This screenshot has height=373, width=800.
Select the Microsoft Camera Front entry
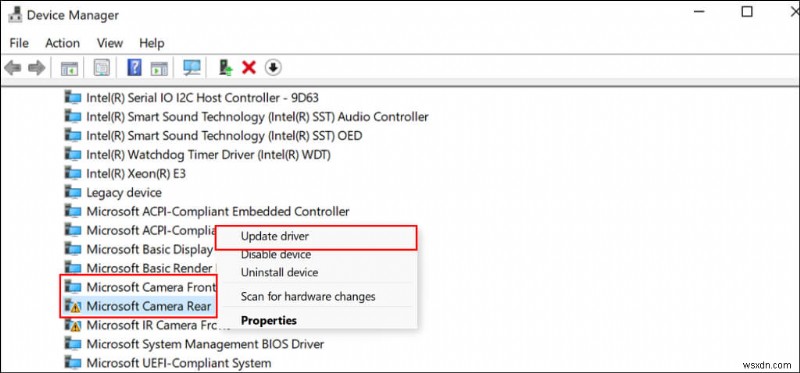(151, 287)
